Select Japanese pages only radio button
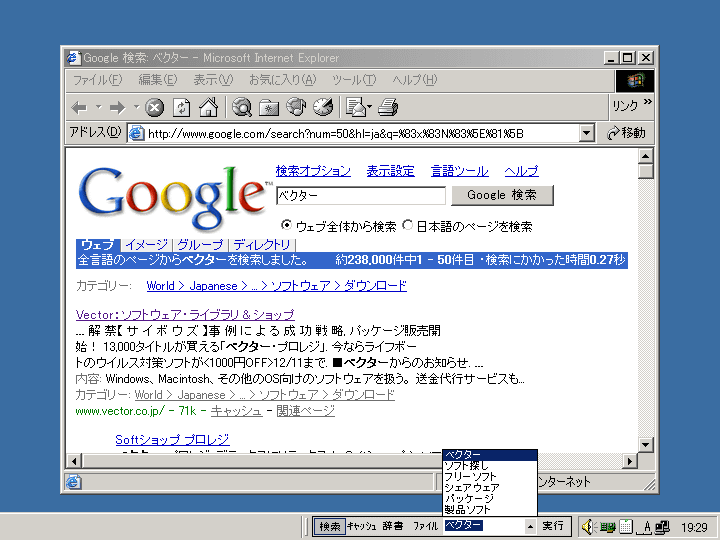720x540 pixels. coord(407,225)
